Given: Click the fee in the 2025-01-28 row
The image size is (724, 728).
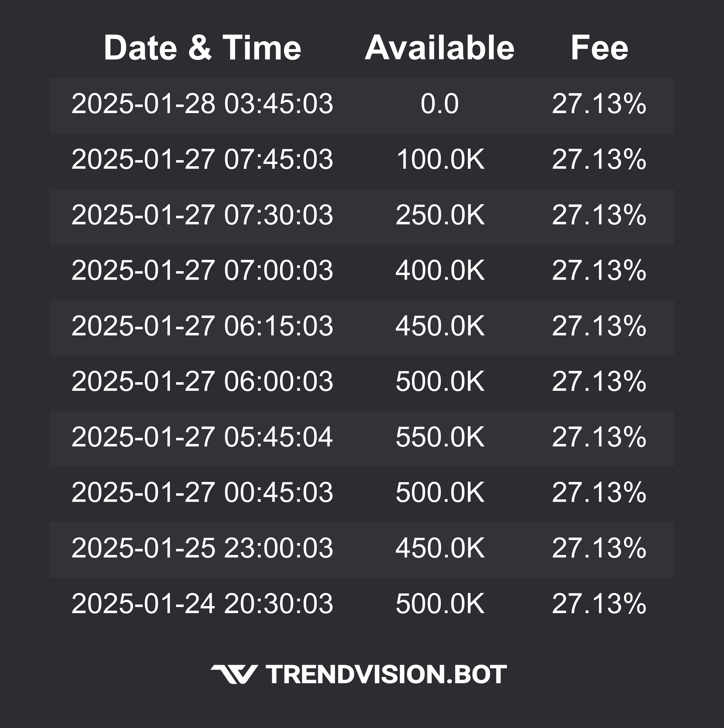Looking at the screenshot, I should point(599,104).
